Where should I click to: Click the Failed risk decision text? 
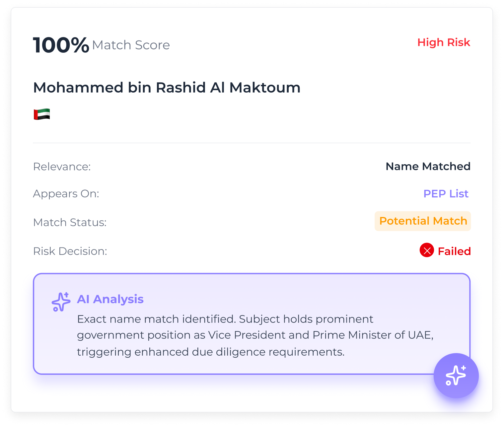click(x=454, y=251)
